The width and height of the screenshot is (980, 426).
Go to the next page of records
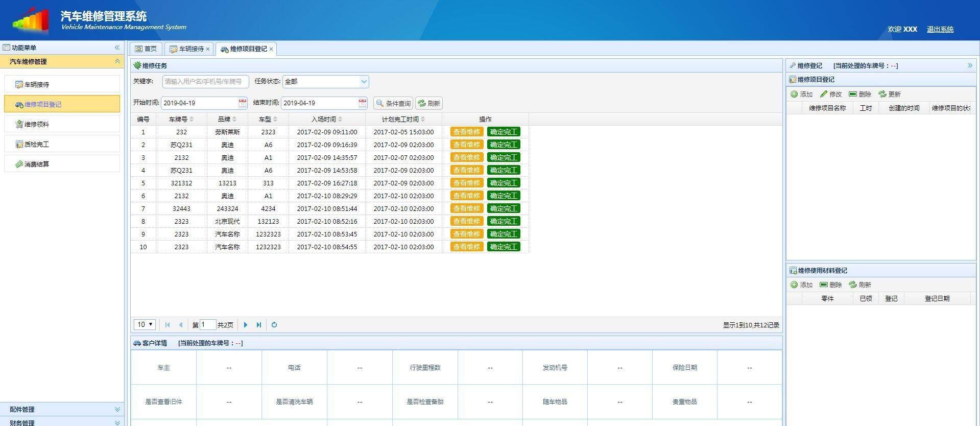click(246, 325)
